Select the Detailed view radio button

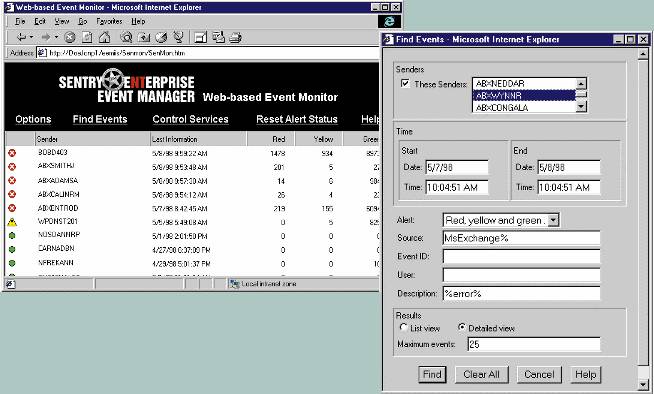461,328
